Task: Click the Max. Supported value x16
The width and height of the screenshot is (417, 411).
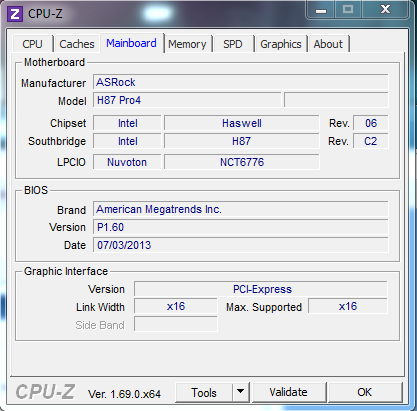Action: 348,306
